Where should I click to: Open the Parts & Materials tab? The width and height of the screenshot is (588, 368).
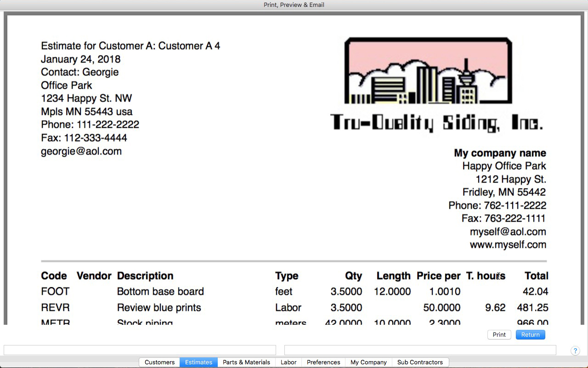246,362
